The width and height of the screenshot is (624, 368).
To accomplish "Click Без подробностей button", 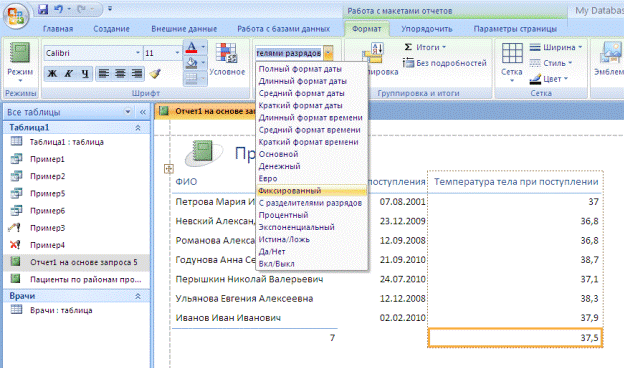I will (445, 63).
